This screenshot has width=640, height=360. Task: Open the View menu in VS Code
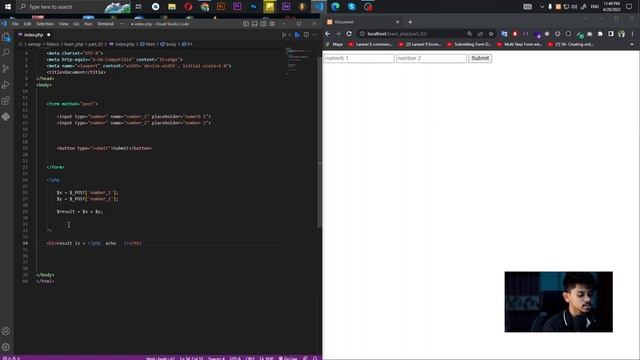[64, 24]
